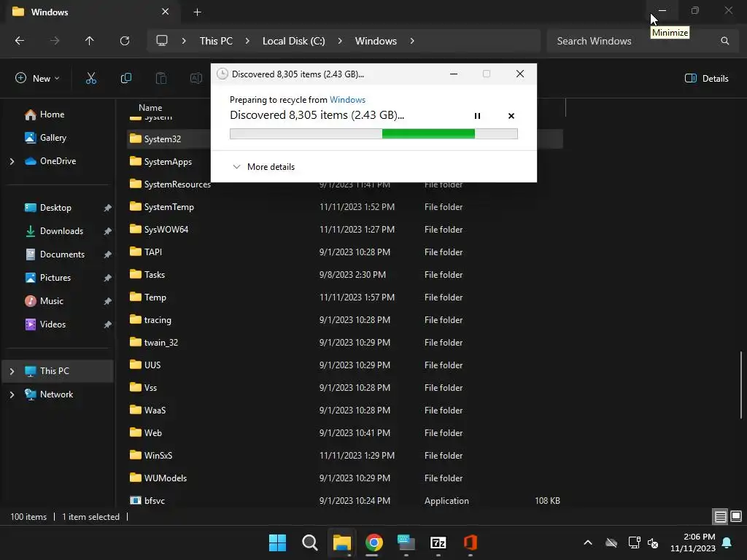Click the File Explorer taskbar icon
This screenshot has width=747, height=560.
(x=341, y=542)
